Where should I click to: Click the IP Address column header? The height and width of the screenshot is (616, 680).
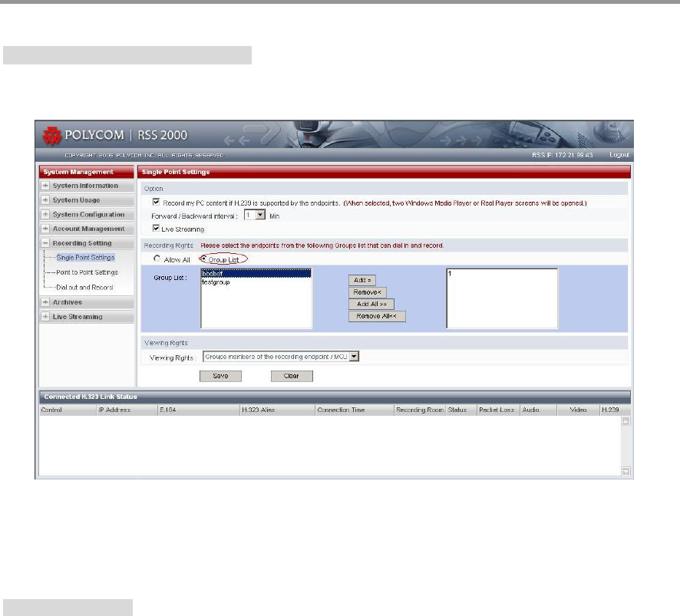127,410
